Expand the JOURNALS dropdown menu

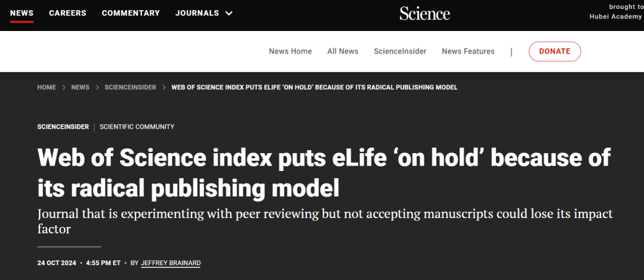[x=204, y=13]
